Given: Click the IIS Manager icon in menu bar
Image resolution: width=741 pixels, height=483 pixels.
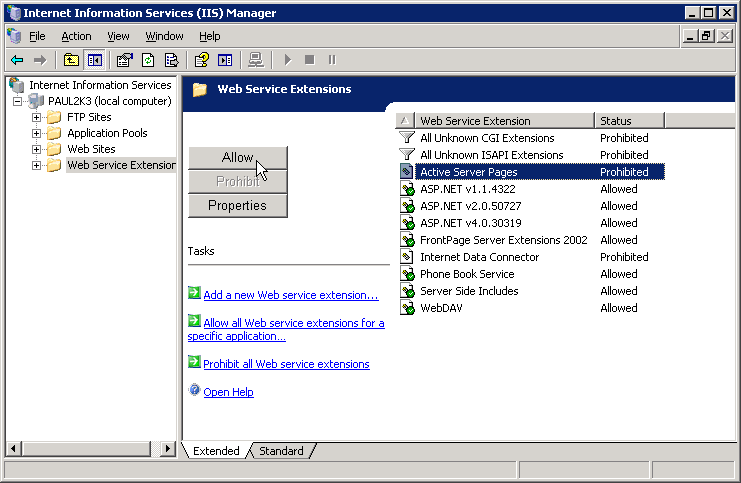Looking at the screenshot, I should (14, 36).
